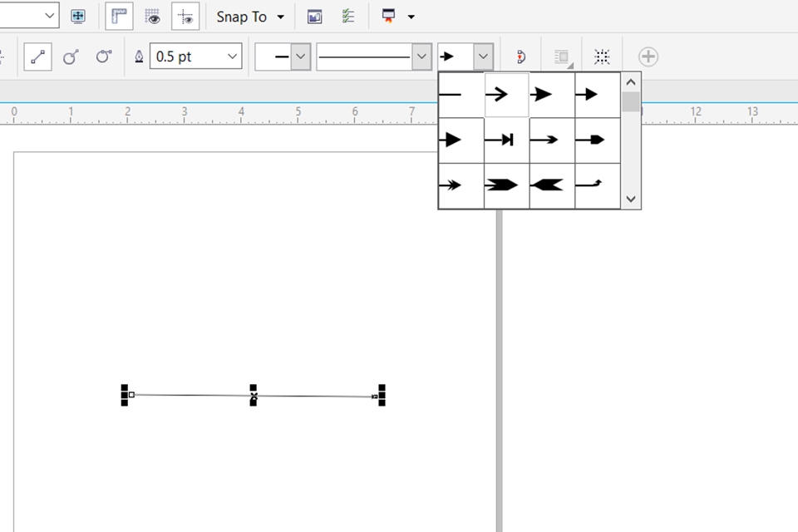Screen dimensions: 798x532
Task: Click the grid of dots icon
Action: coord(601,56)
